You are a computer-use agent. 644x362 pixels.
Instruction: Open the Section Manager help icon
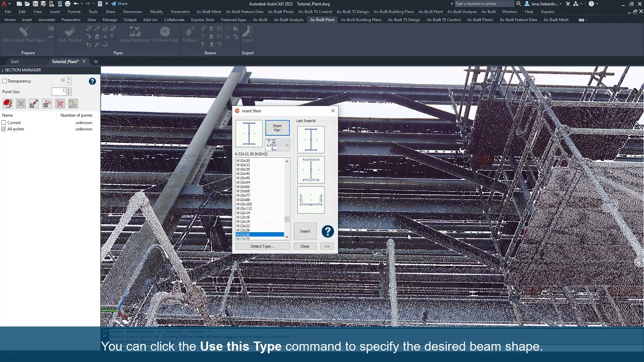coord(92,81)
